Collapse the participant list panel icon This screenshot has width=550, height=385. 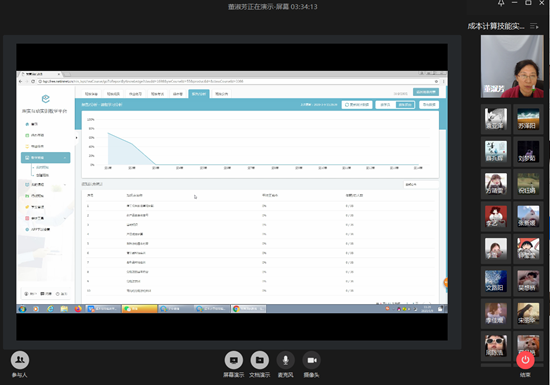tap(534, 26)
